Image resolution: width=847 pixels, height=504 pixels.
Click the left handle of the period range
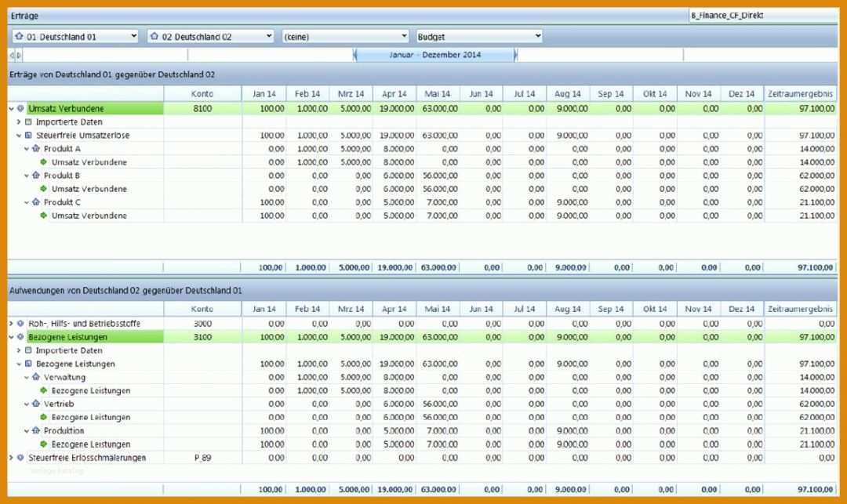[355, 55]
